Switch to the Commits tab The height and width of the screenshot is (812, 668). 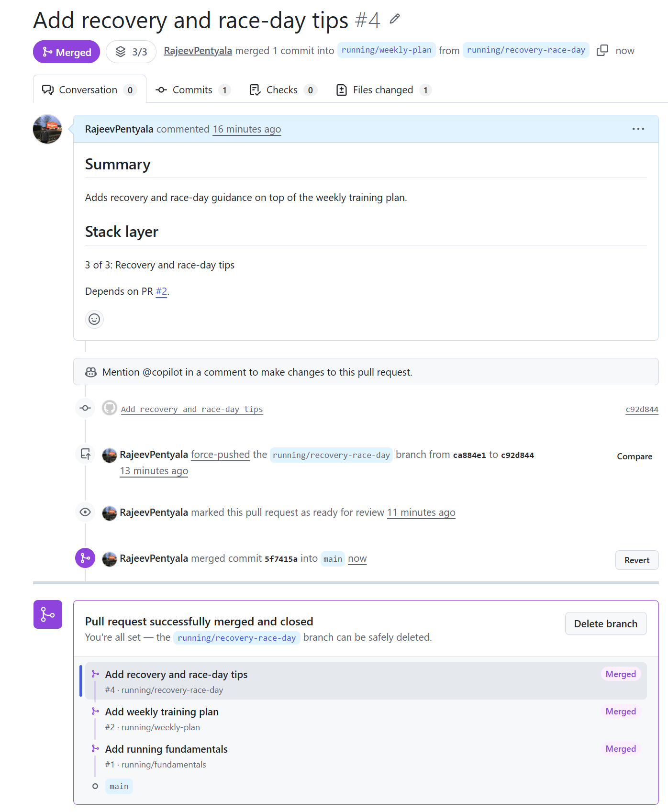(x=193, y=90)
